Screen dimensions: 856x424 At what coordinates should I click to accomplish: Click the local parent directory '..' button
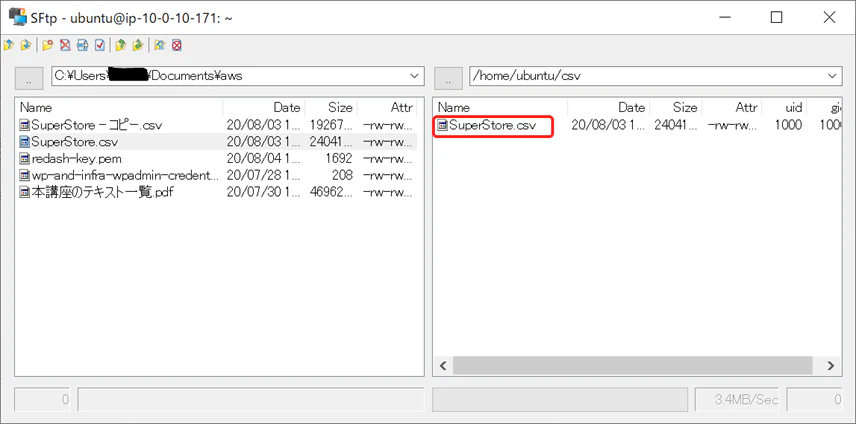tap(29, 78)
